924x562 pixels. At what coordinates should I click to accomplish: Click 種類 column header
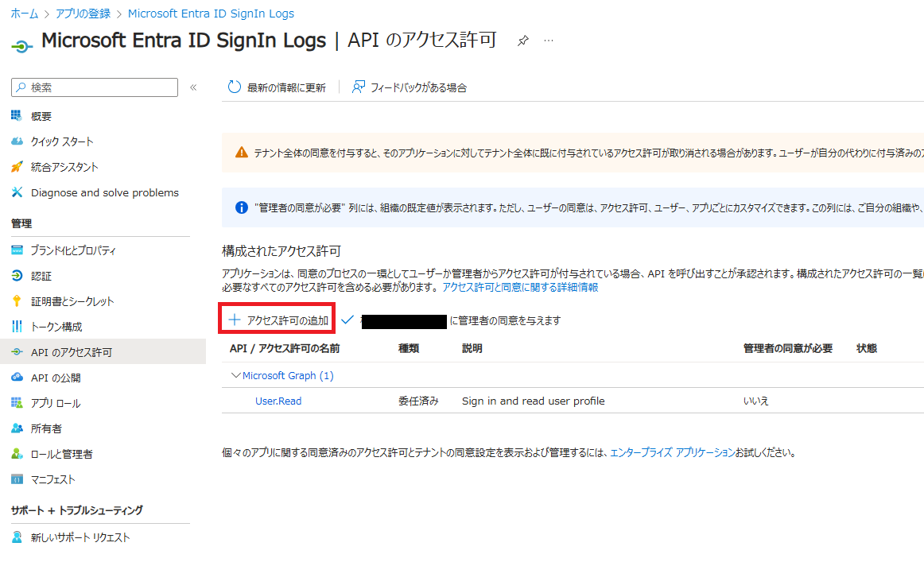click(409, 348)
